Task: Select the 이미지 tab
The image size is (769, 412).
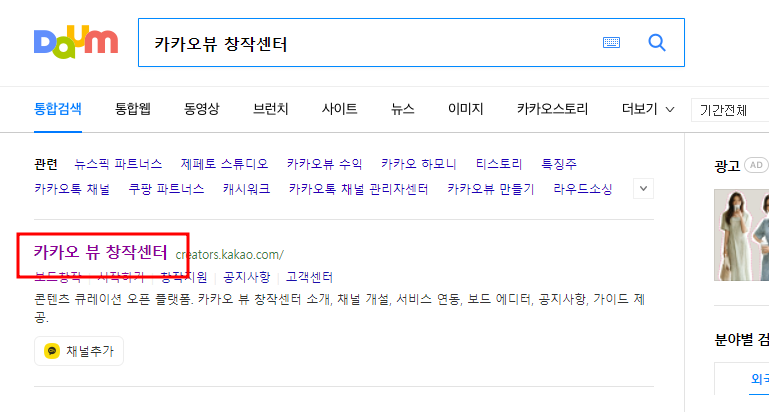Action: pyautogui.click(x=466, y=109)
